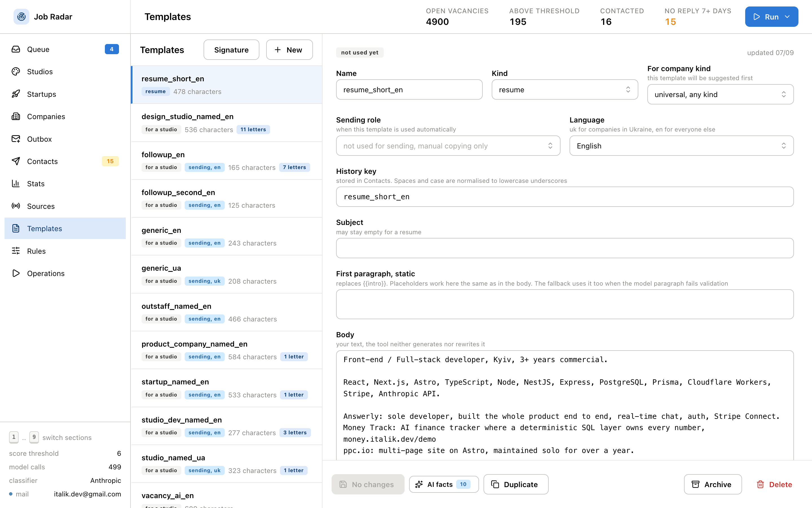Click into the Name input field

click(x=409, y=89)
